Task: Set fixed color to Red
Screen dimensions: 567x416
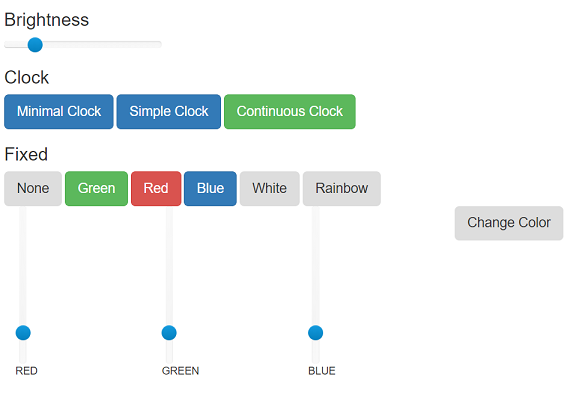Action: pyautogui.click(x=156, y=188)
